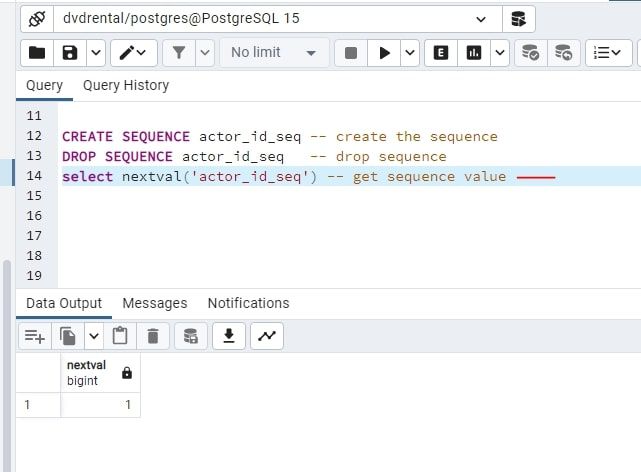Viewport: 641px width, 472px height.
Task: Click the nextval bigint column header
Action: 100,373
